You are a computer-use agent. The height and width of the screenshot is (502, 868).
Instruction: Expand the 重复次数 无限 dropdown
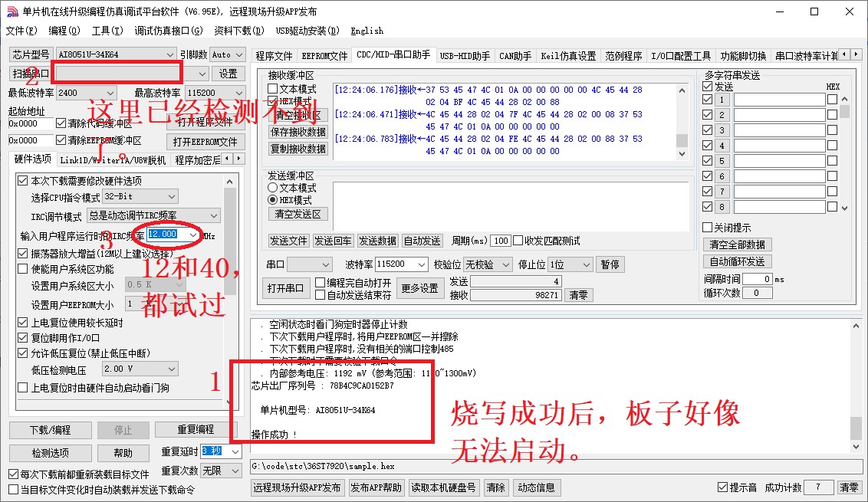235,471
